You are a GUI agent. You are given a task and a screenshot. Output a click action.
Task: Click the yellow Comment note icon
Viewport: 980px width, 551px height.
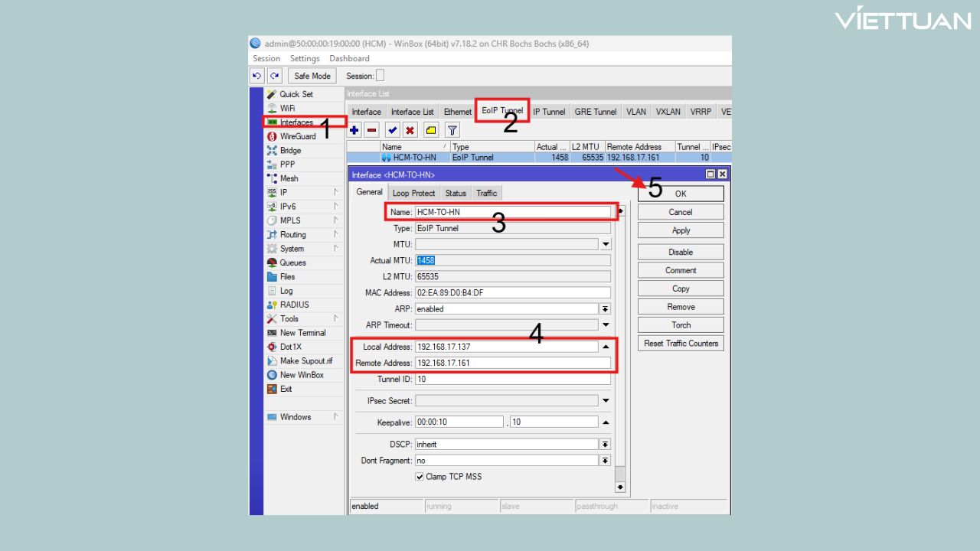(431, 131)
